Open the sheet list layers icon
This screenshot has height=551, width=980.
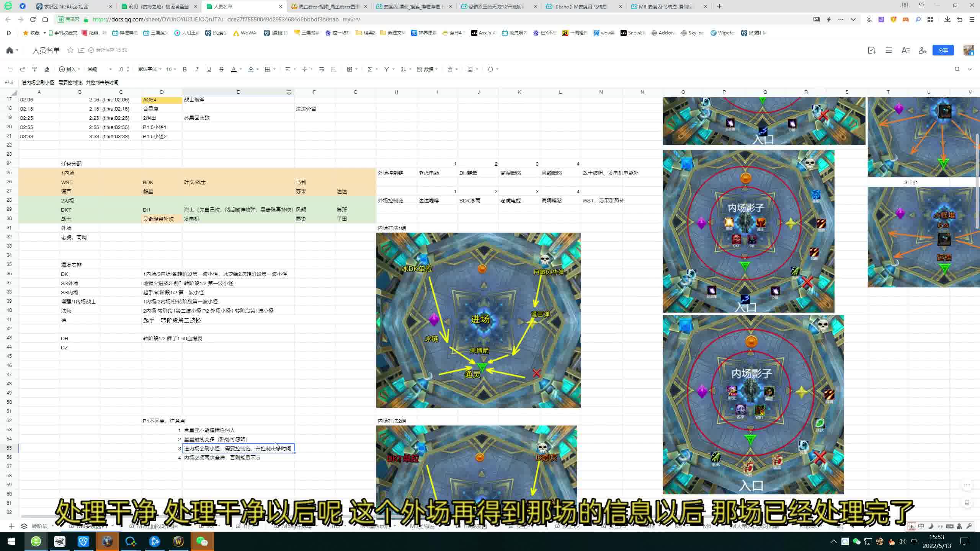pos(24,526)
